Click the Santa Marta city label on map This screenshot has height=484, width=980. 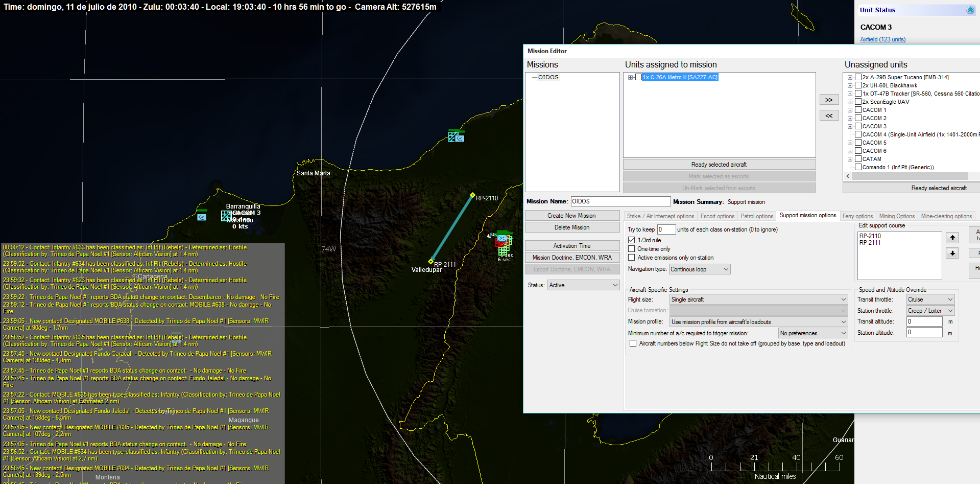coord(313,173)
